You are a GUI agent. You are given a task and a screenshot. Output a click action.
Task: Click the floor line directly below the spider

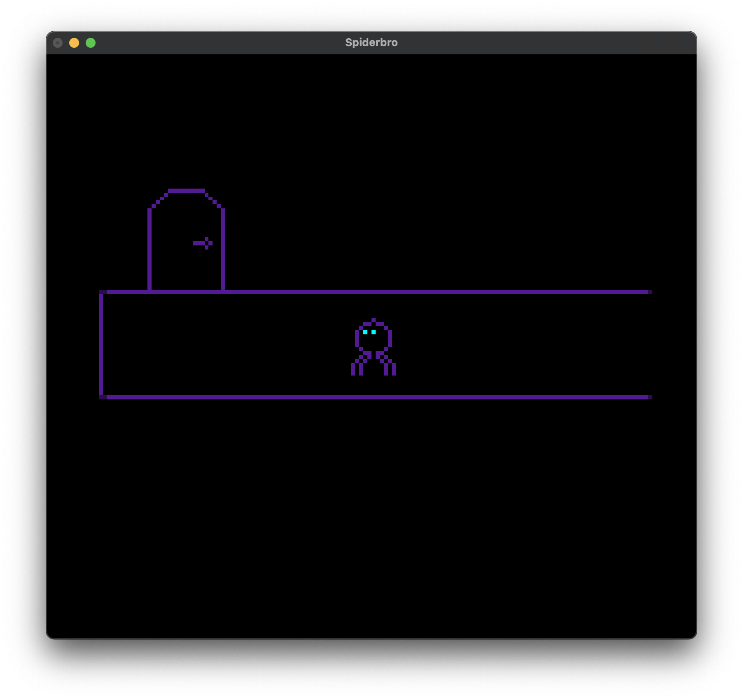coord(374,397)
